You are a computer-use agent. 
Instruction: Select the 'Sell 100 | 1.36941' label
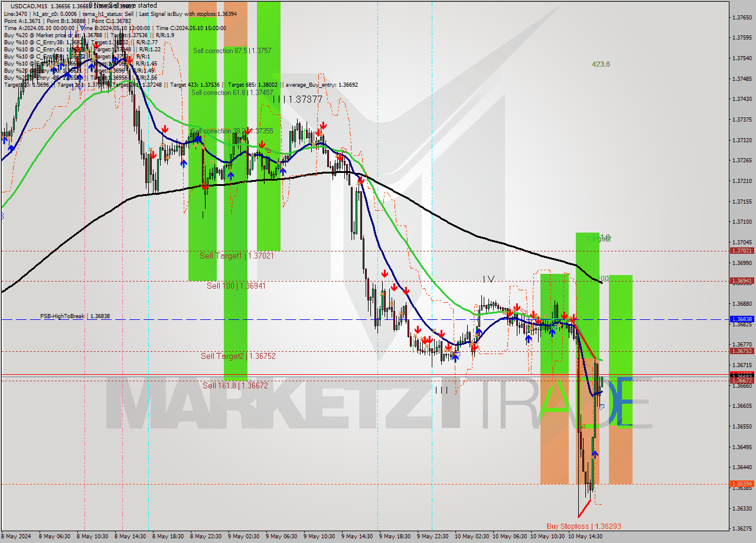(236, 286)
